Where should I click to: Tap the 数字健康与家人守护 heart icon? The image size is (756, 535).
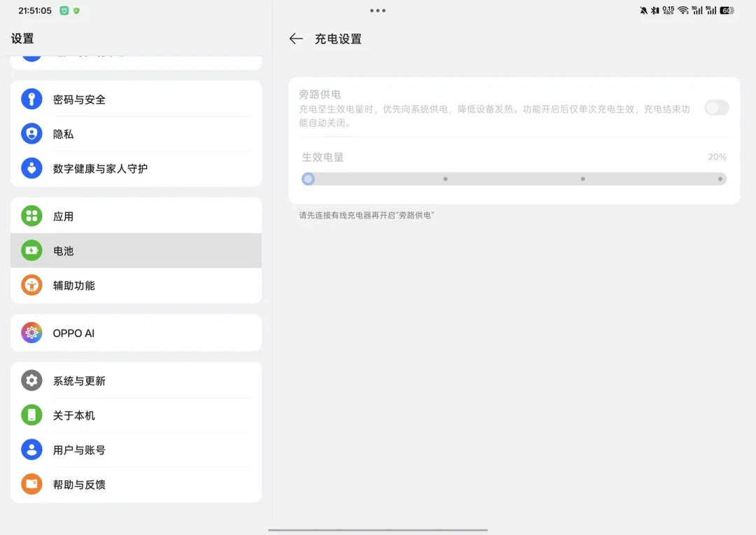[x=31, y=168]
